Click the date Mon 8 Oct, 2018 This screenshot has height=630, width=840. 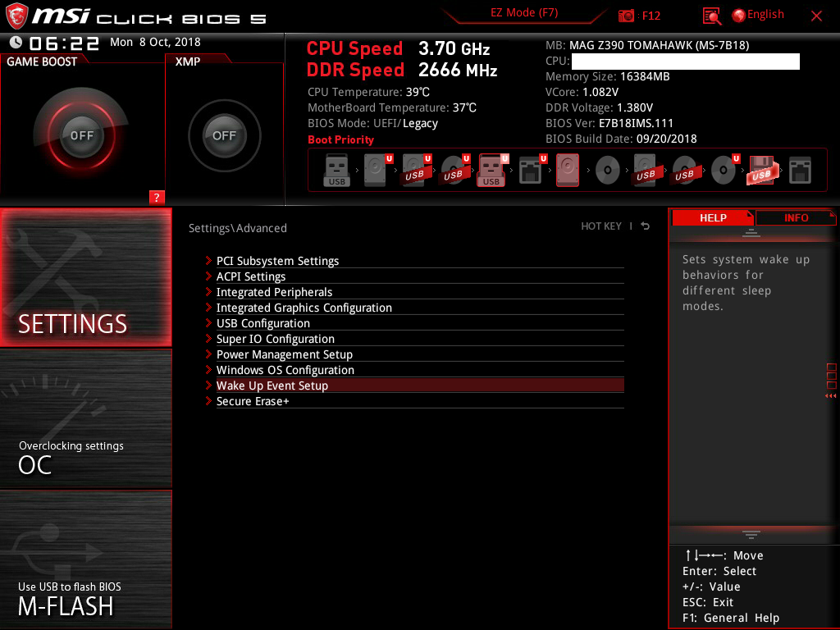155,42
